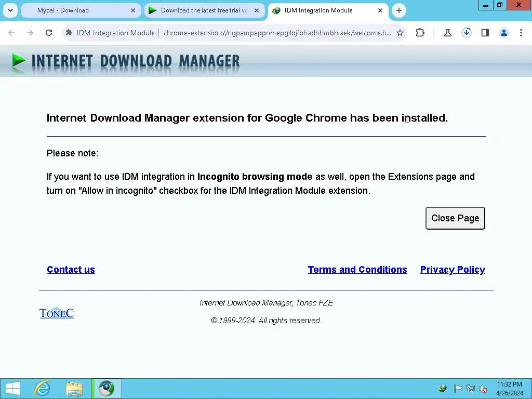Click the muted volume tray icon

[483, 389]
